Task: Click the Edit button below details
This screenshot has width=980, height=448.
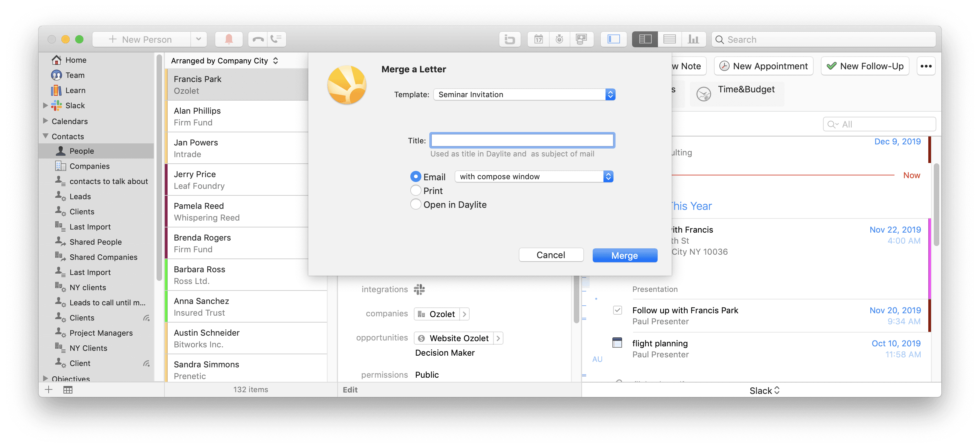Action: point(350,389)
